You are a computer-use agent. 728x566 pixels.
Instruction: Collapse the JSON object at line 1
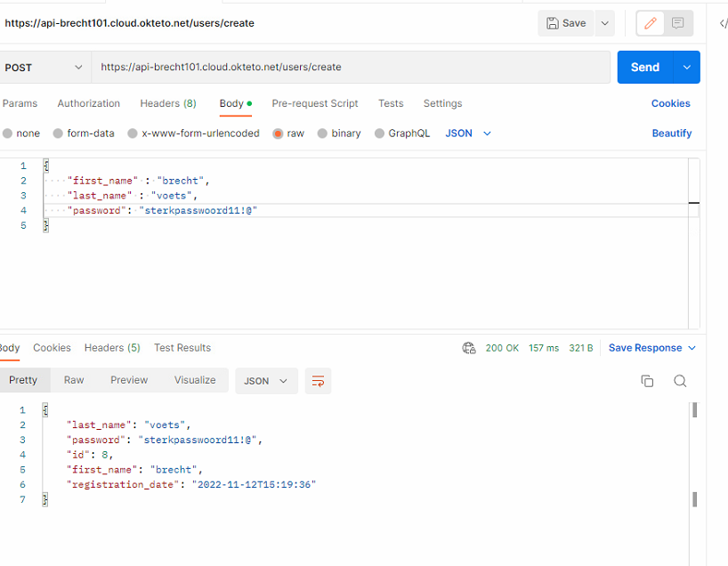[44, 165]
